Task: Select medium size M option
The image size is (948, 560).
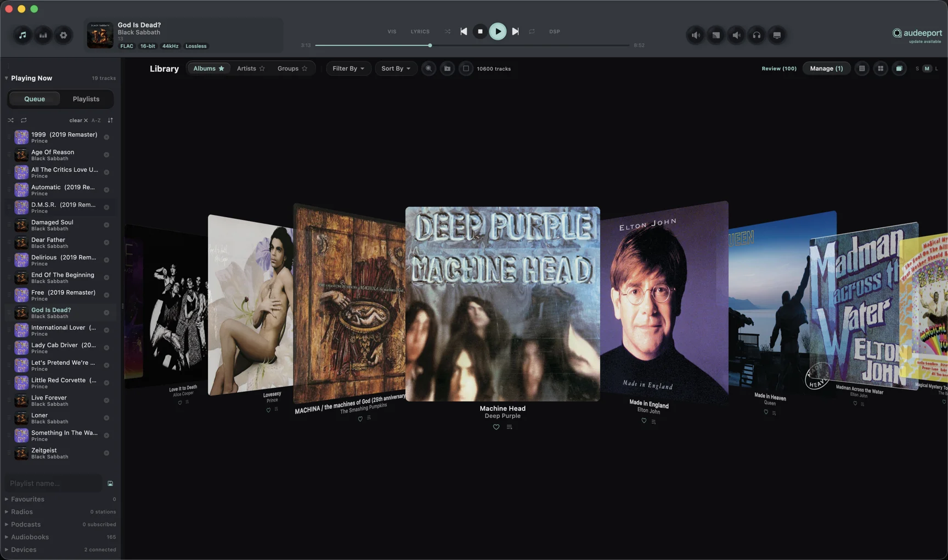Action: point(927,69)
